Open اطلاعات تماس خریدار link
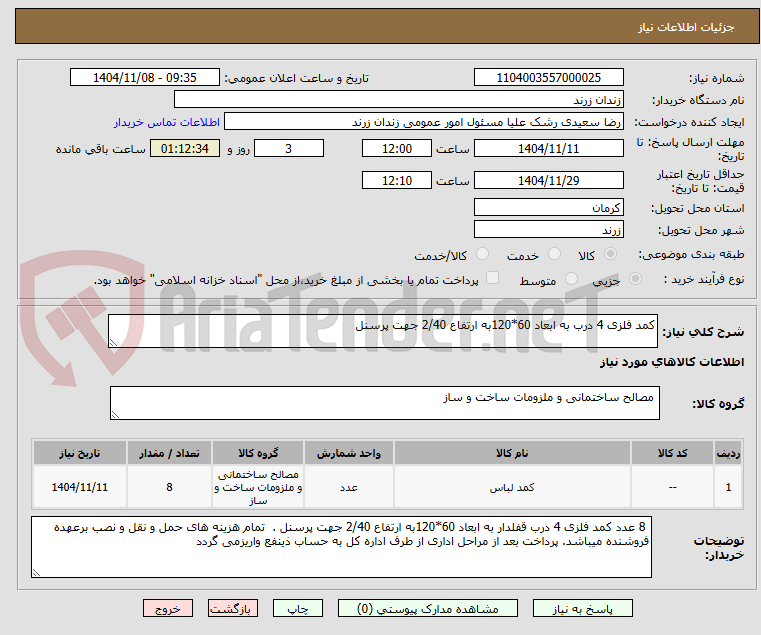761x635 pixels. pyautogui.click(x=166, y=122)
